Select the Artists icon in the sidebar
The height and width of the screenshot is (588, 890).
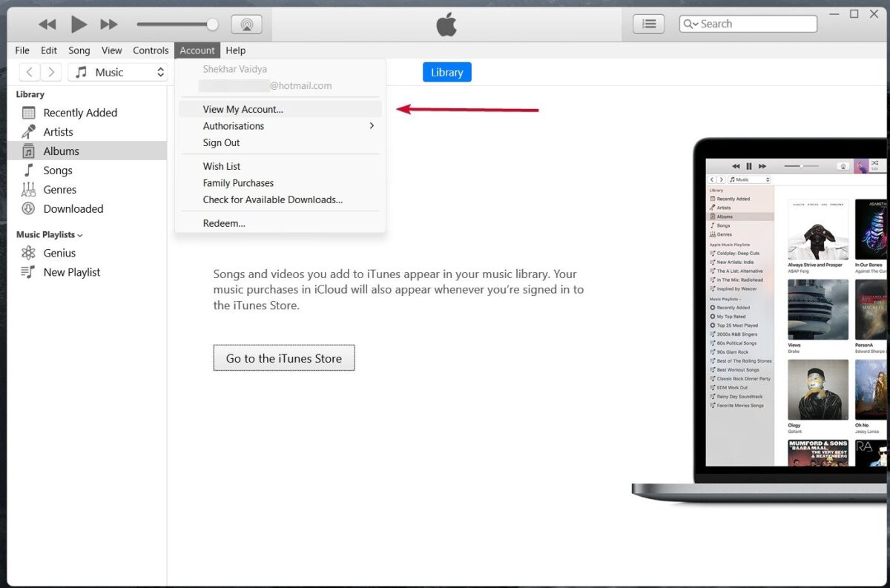point(28,131)
